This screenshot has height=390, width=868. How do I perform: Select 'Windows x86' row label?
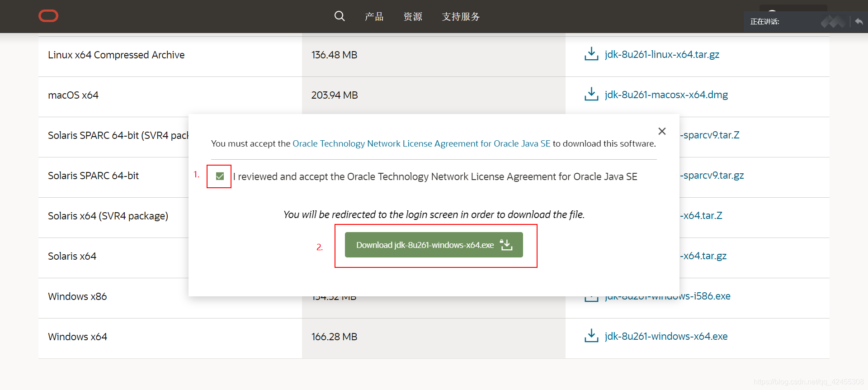[77, 296]
